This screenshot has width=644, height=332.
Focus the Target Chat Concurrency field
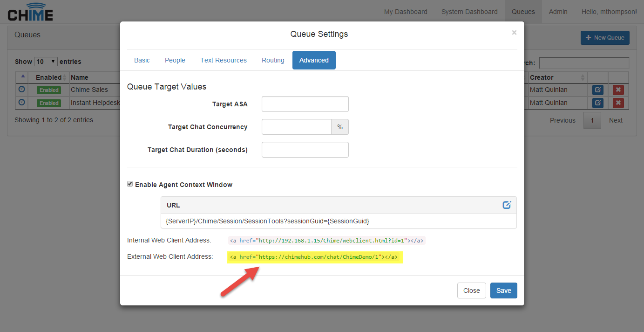point(297,127)
